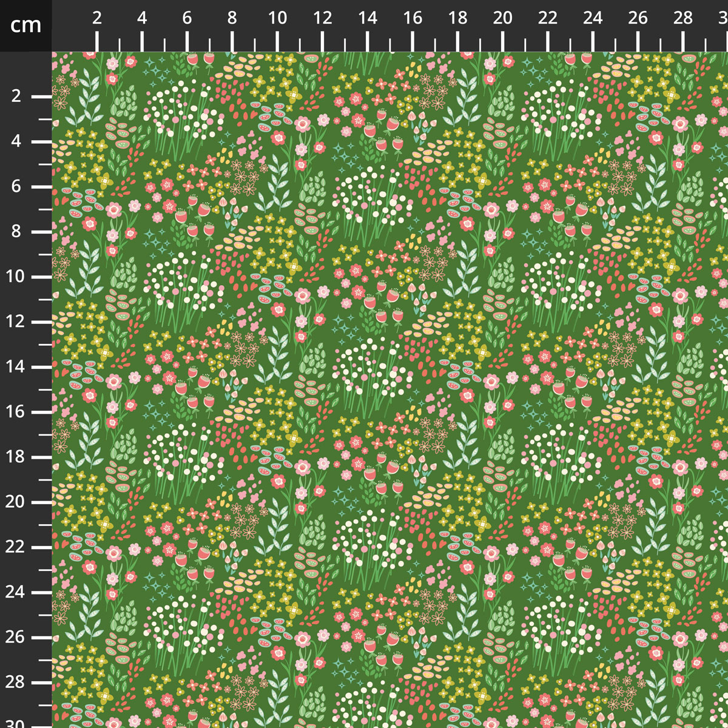Screen dimensions: 728x728
Task: Click the 16 label on vertical ruler
Action: pyautogui.click(x=15, y=412)
